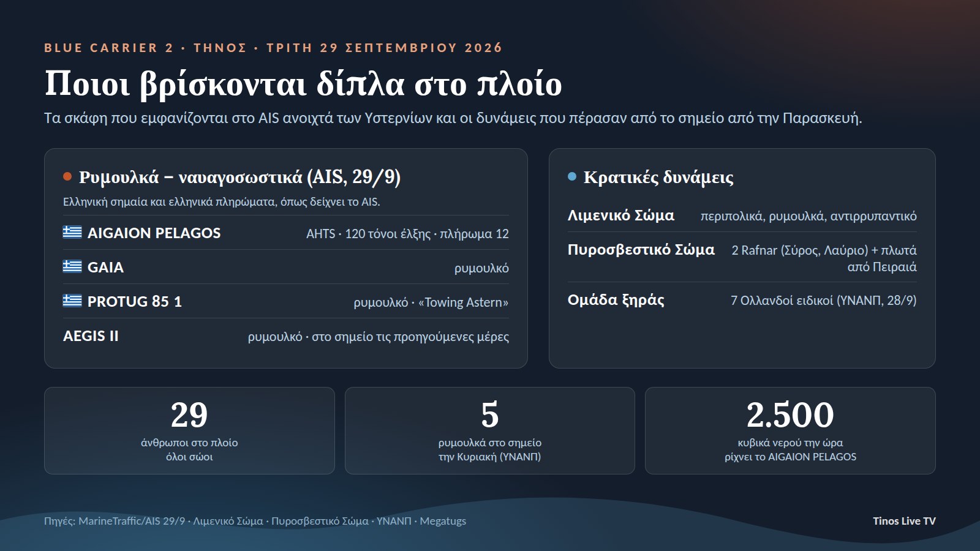Click the 'Tinos Live TV' credit

click(904, 521)
